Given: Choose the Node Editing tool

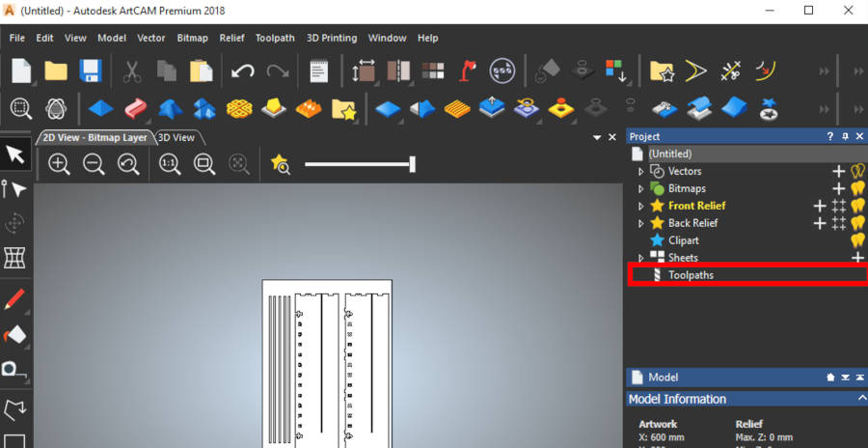Looking at the screenshot, I should click(14, 189).
